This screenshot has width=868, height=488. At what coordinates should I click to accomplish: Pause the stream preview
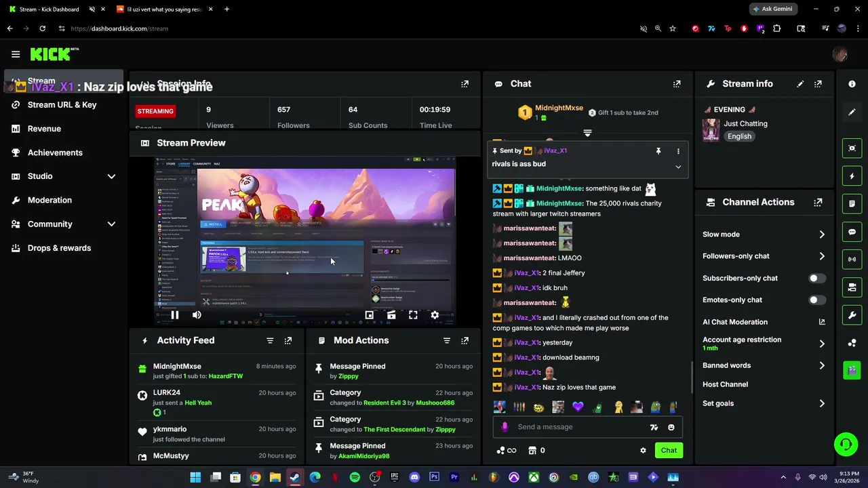pyautogui.click(x=175, y=315)
